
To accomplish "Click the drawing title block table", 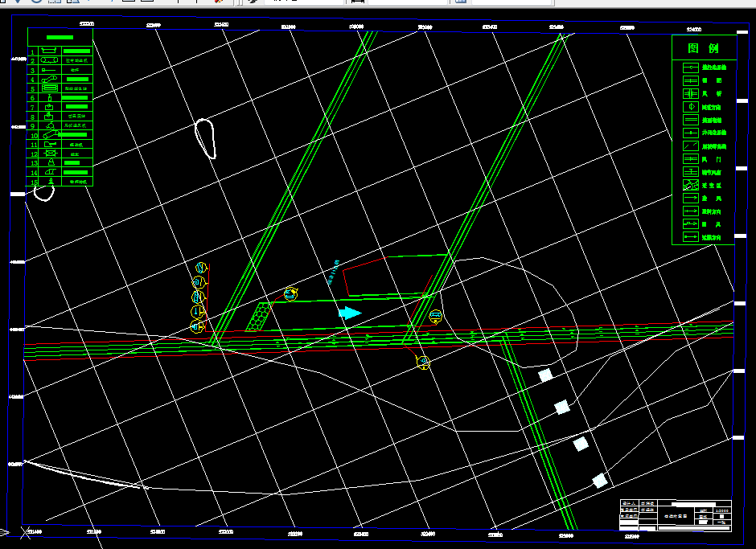I will 676,516.
